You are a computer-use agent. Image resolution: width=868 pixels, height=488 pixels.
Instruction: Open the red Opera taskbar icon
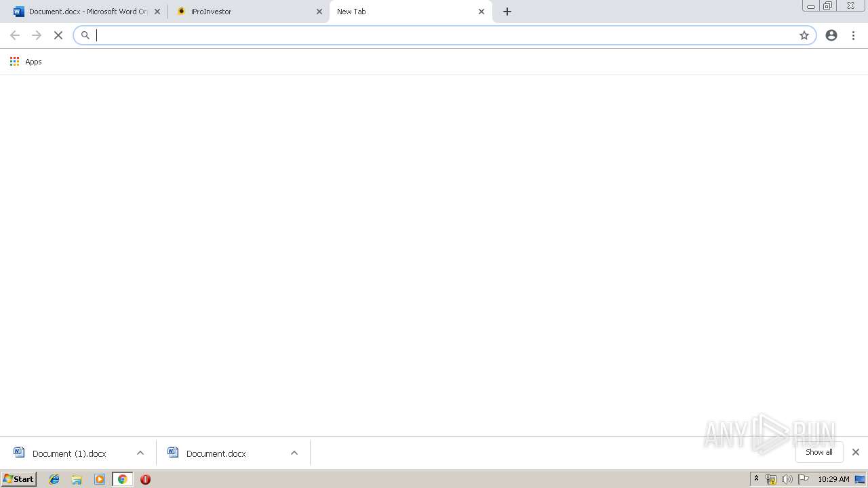[145, 479]
